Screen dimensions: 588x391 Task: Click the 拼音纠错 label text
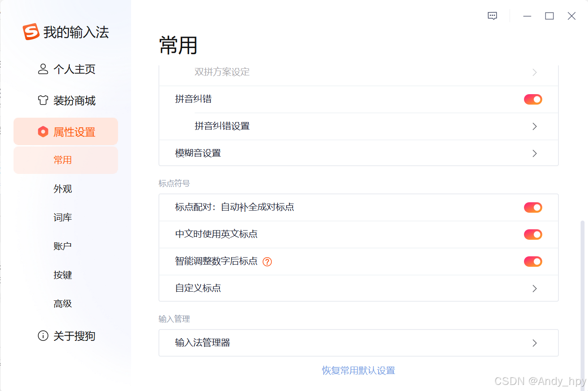point(193,99)
